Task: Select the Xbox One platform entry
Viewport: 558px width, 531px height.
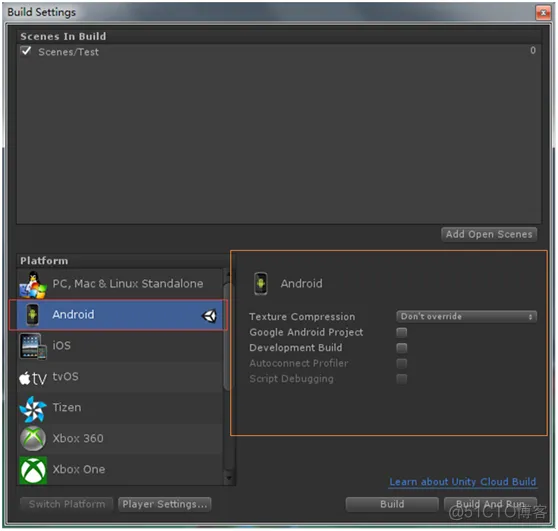Action: click(x=120, y=470)
